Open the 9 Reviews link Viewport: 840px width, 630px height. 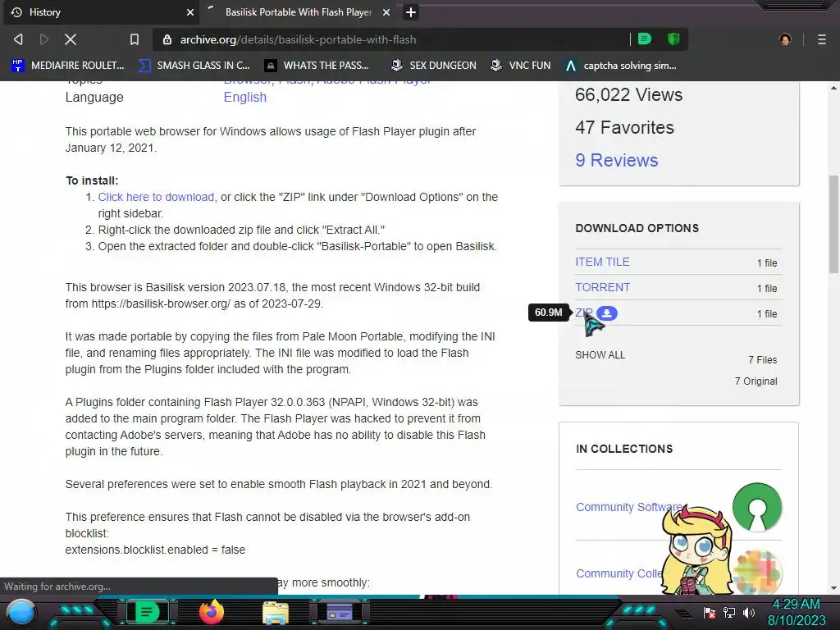(617, 160)
